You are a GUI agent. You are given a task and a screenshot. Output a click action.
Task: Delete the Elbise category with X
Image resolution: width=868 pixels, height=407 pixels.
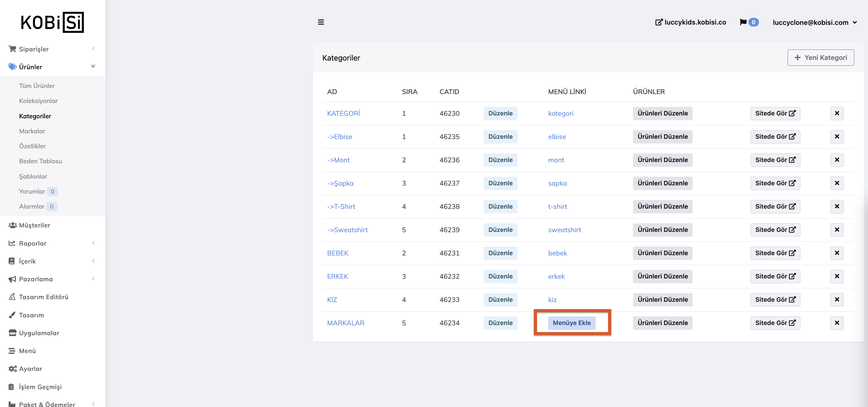click(837, 137)
